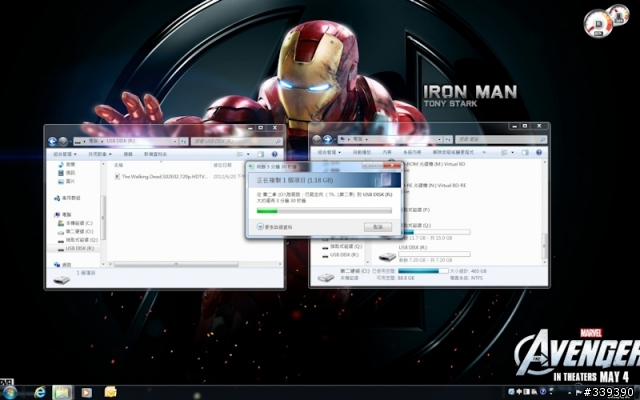Show preview pane in the USB DISK window
The height and width of the screenshot is (400, 640).
coord(260,154)
